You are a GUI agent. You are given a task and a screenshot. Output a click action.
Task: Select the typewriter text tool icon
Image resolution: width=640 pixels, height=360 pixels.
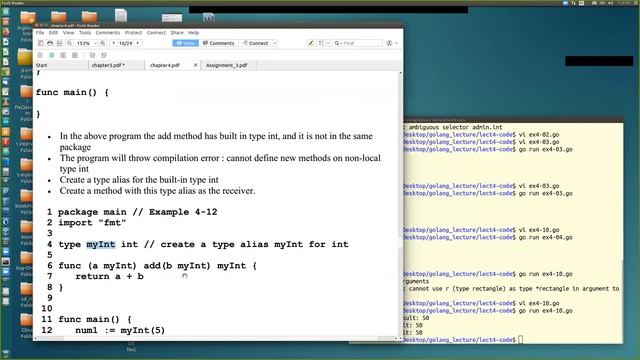tap(320, 43)
